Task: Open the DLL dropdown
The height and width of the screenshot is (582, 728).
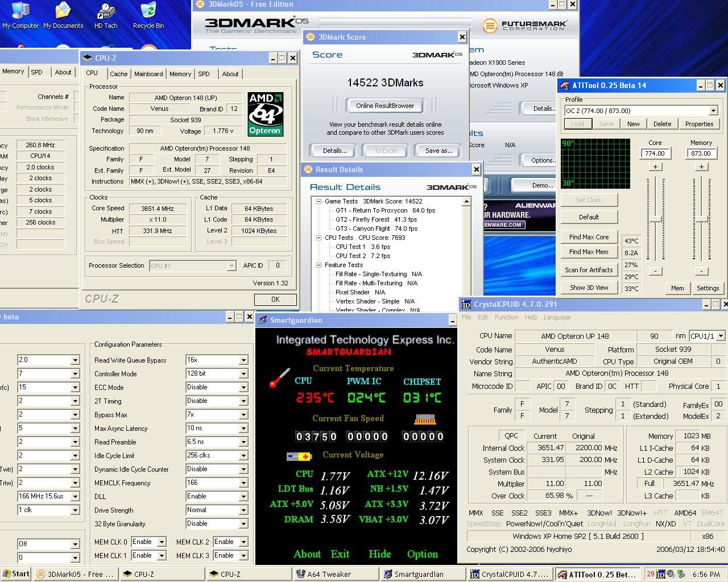Action: (x=243, y=496)
